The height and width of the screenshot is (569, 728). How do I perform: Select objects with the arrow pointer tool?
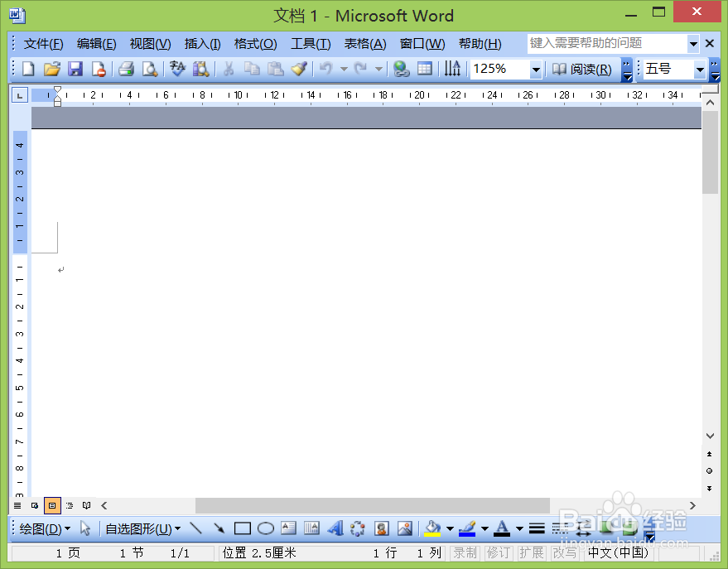[x=85, y=528]
